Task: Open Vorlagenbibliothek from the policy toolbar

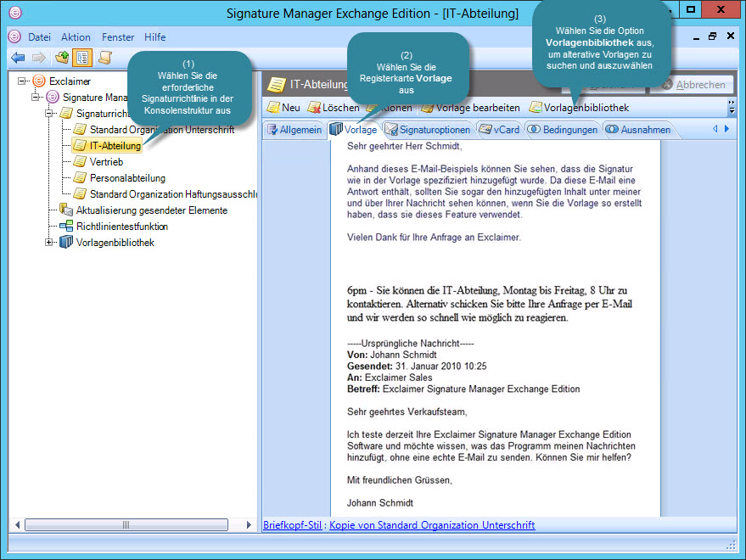Action: [579, 108]
